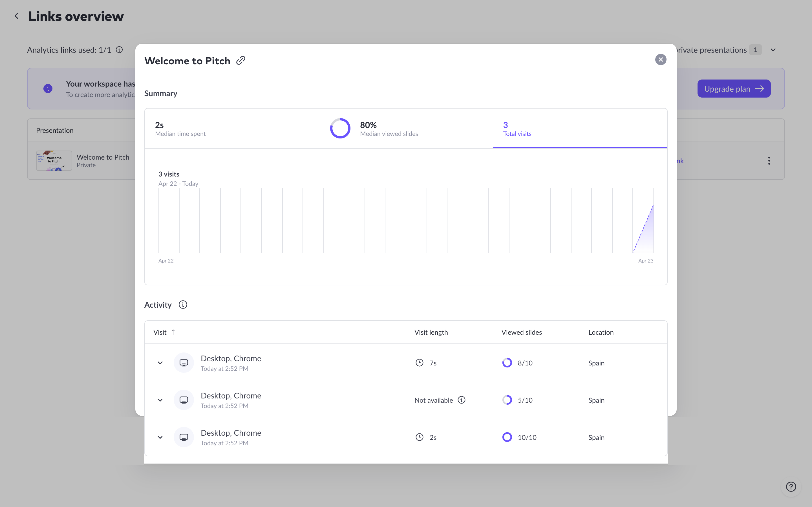Click the Visit length column header
This screenshot has height=507, width=812.
(431, 332)
